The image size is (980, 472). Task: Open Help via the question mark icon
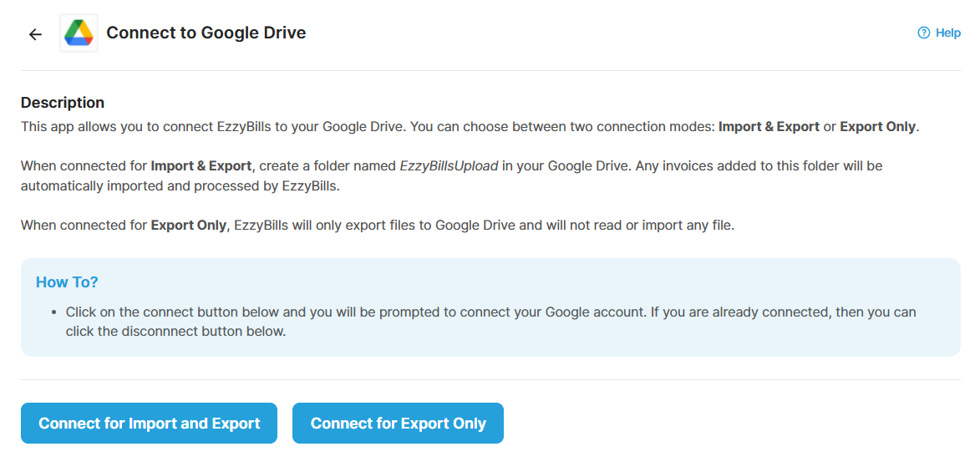pos(923,33)
